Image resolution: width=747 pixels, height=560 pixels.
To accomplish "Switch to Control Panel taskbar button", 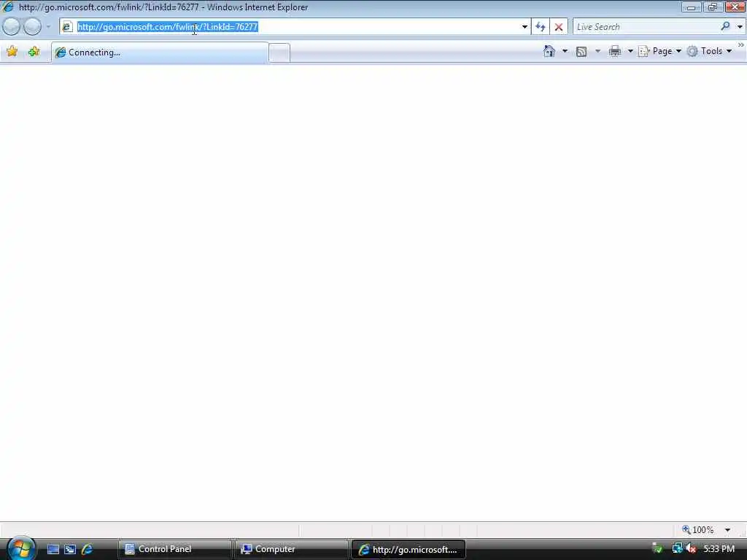I will (174, 549).
